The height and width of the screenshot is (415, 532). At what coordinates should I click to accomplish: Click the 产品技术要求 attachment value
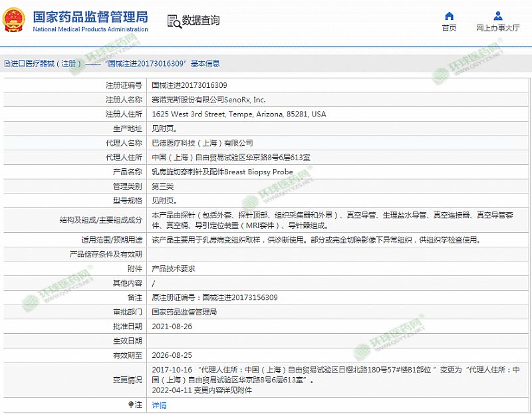coord(174,269)
